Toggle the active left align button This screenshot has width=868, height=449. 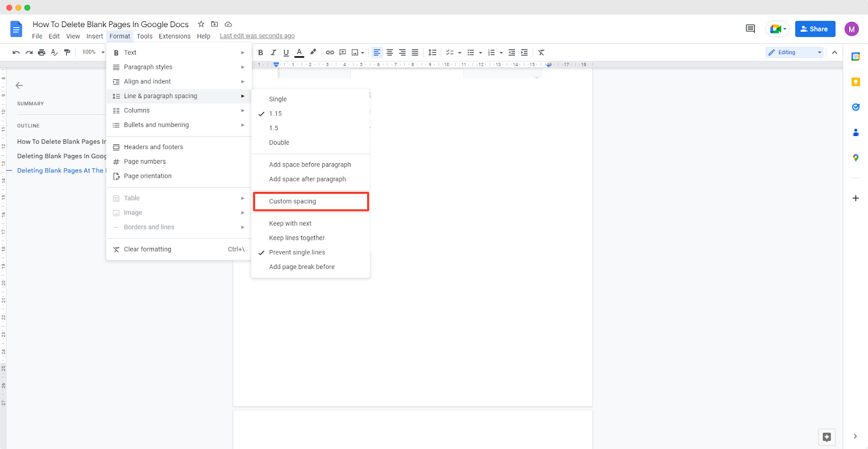377,53
